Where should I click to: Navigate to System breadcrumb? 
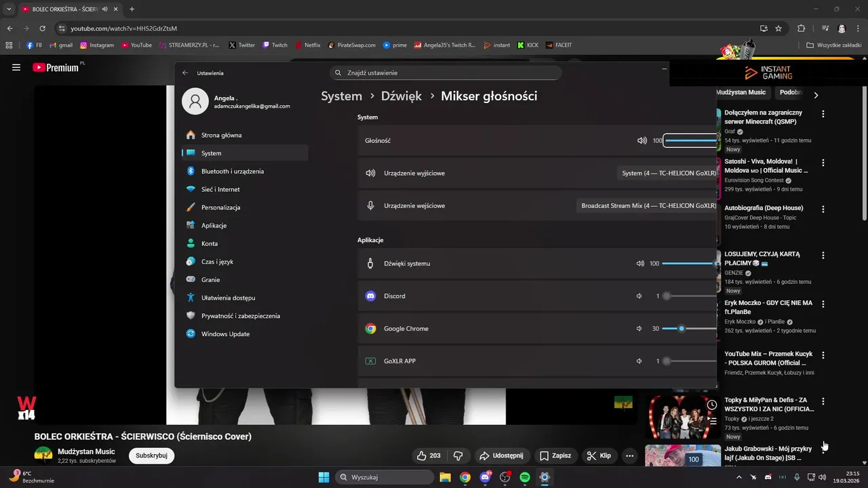coord(341,96)
